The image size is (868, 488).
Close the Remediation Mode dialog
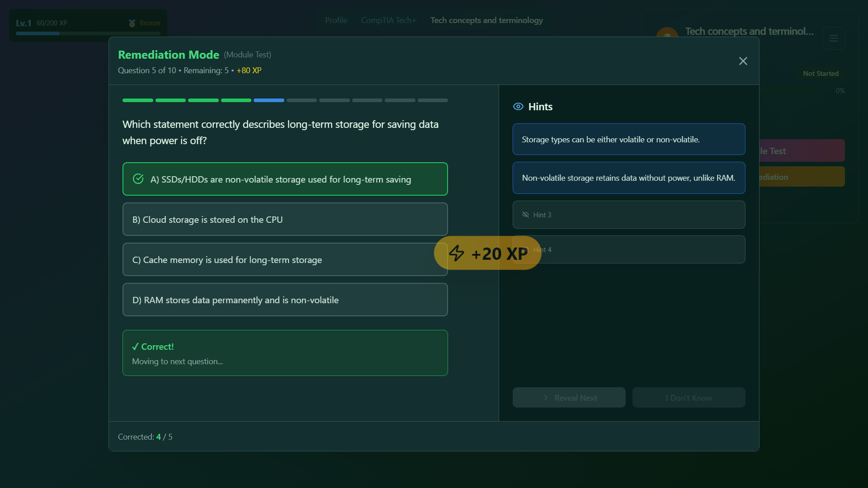743,61
